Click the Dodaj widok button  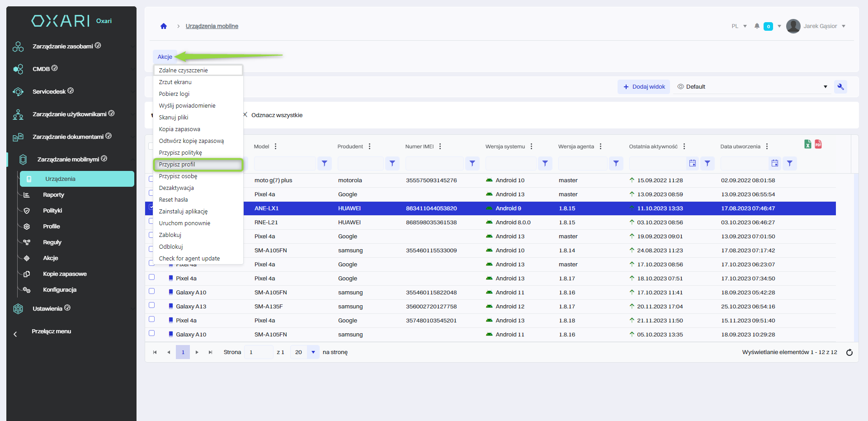coord(644,87)
